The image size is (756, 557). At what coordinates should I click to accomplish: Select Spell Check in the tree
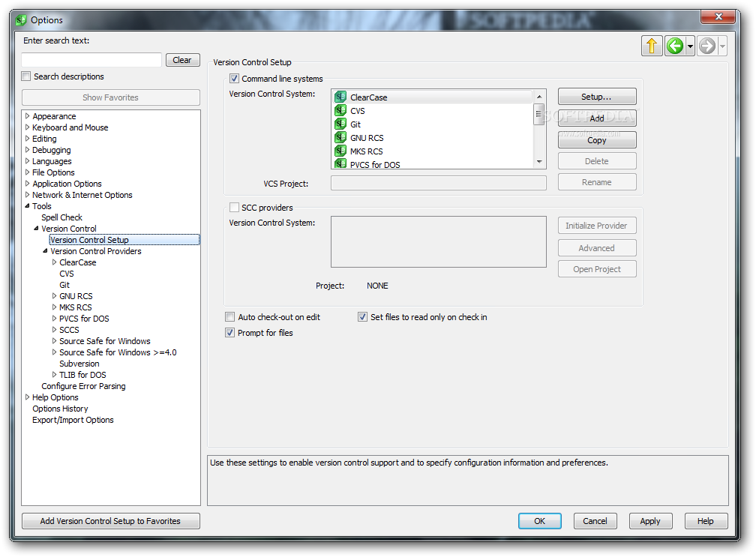click(x=61, y=217)
